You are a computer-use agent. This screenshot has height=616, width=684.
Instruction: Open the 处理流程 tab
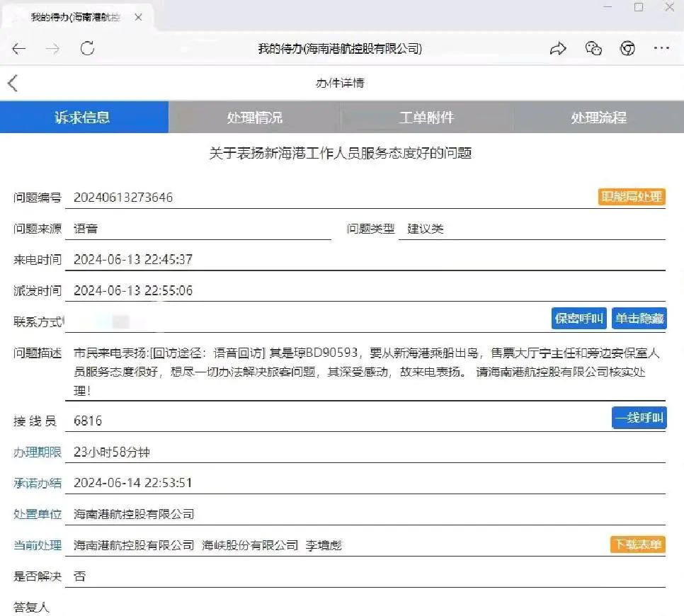[x=598, y=118]
